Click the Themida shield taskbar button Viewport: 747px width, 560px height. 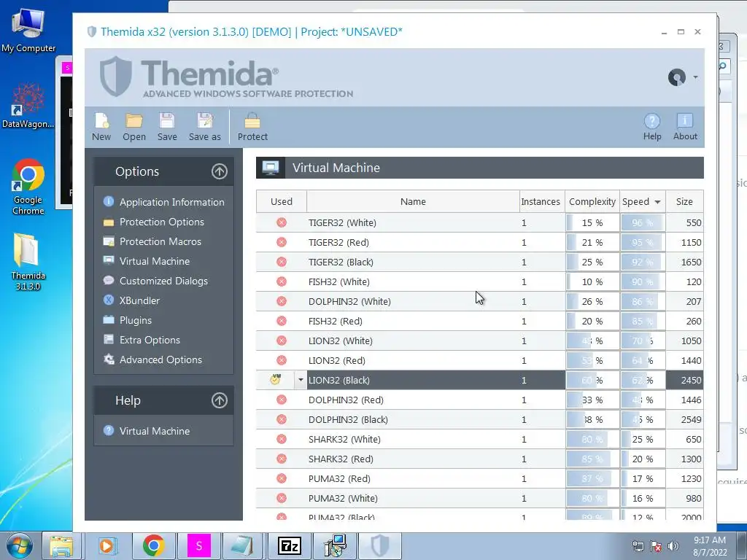point(379,545)
